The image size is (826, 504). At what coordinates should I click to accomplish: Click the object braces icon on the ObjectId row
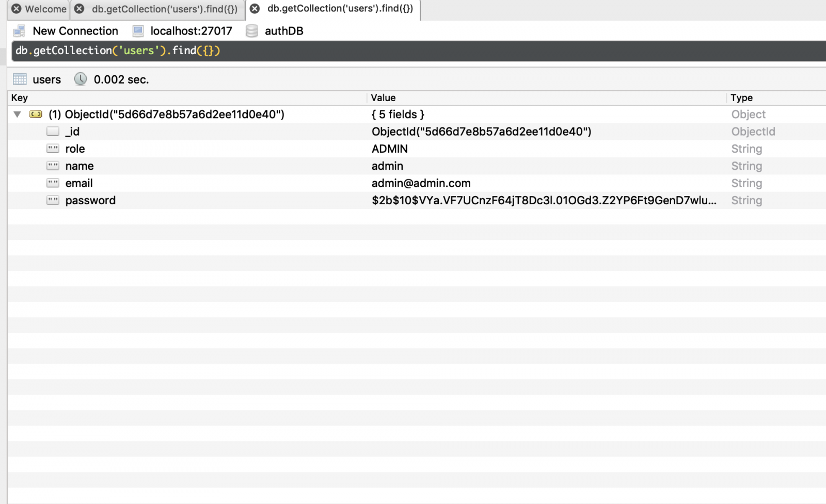(36, 114)
